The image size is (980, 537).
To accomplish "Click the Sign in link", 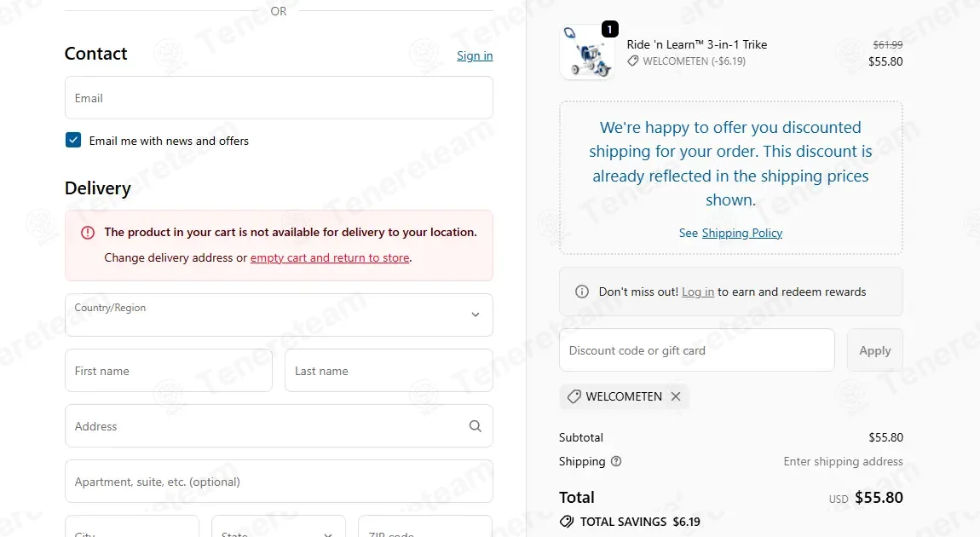I will tap(475, 55).
